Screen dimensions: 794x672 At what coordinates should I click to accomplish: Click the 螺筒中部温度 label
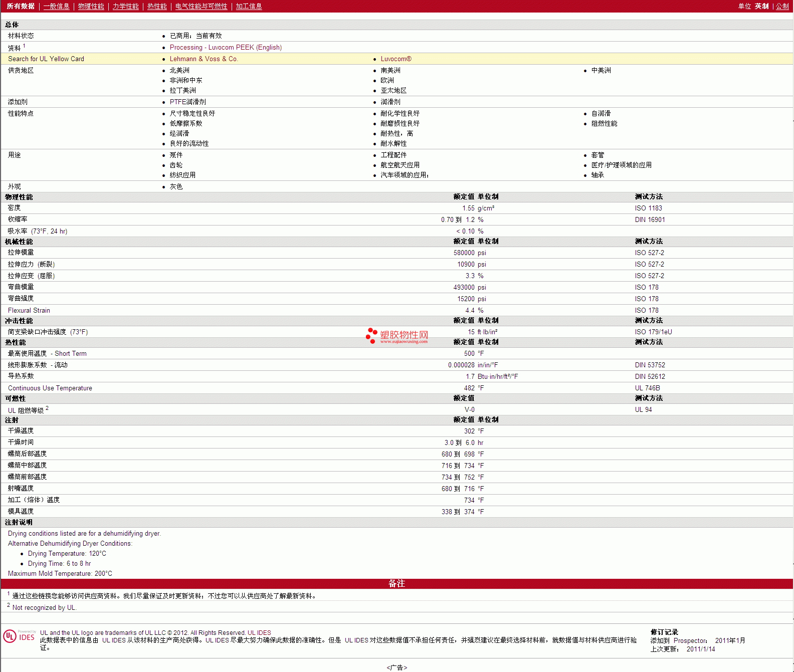pyautogui.click(x=27, y=466)
